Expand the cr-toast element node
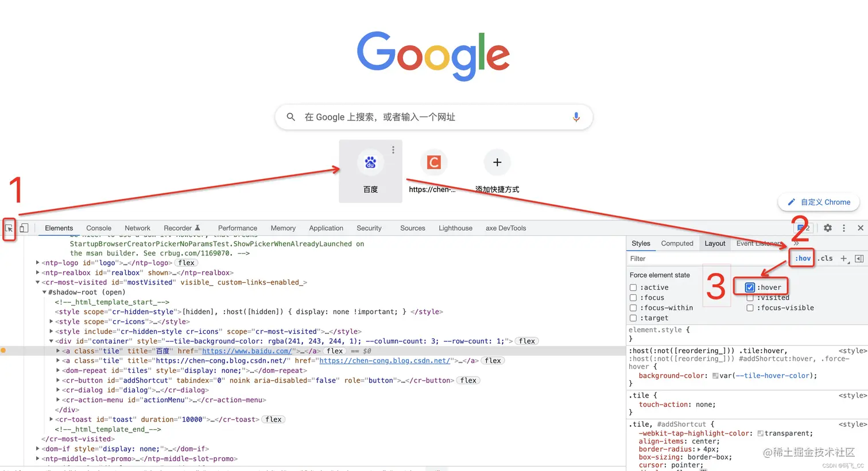868x471 pixels. (51, 419)
